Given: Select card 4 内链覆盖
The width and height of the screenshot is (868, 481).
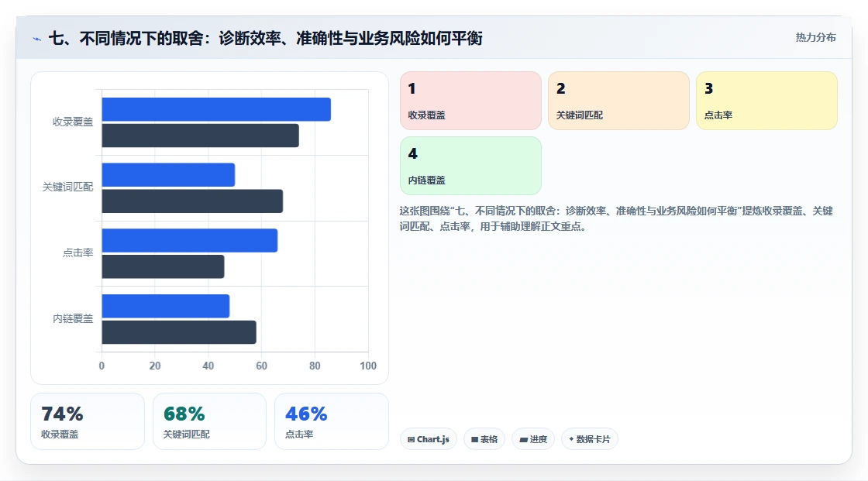Looking at the screenshot, I should tap(470, 166).
